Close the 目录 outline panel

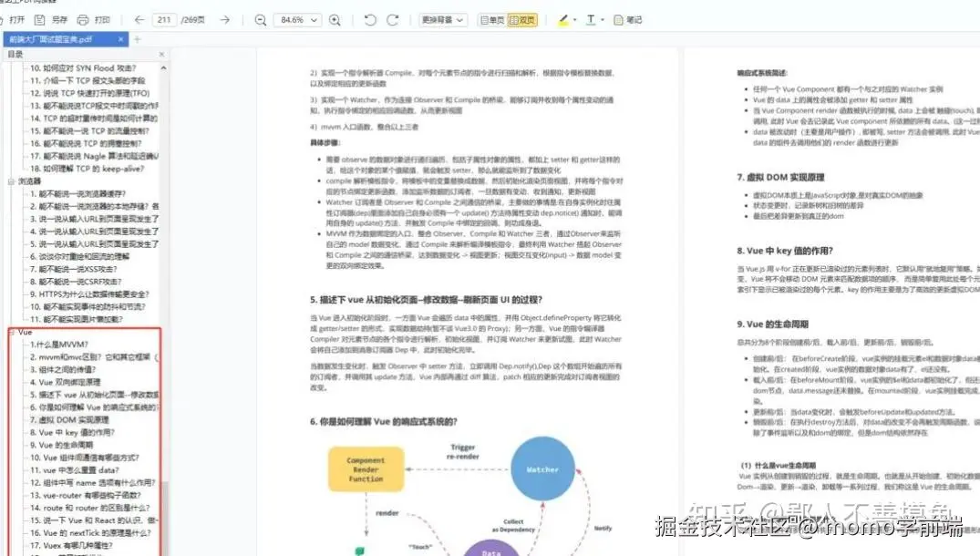[x=162, y=55]
